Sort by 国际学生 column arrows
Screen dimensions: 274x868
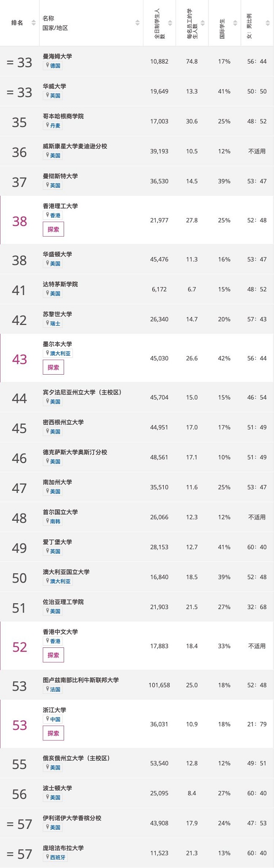click(x=235, y=23)
